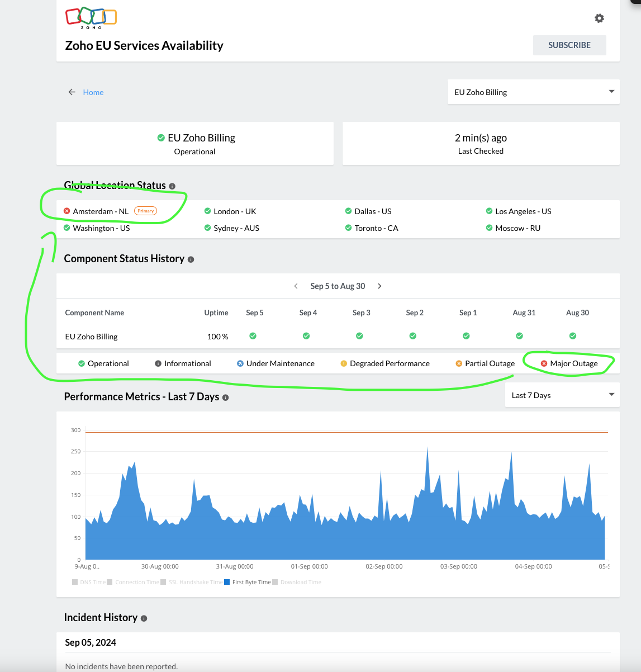Open the settings gear icon
The height and width of the screenshot is (672, 641).
click(x=599, y=18)
